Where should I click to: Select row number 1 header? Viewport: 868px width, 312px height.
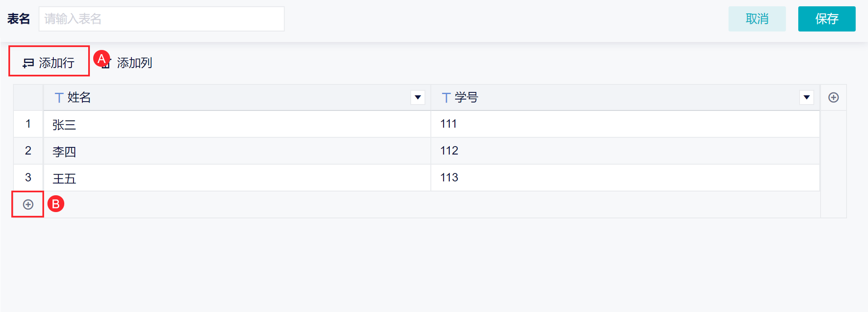click(28, 124)
